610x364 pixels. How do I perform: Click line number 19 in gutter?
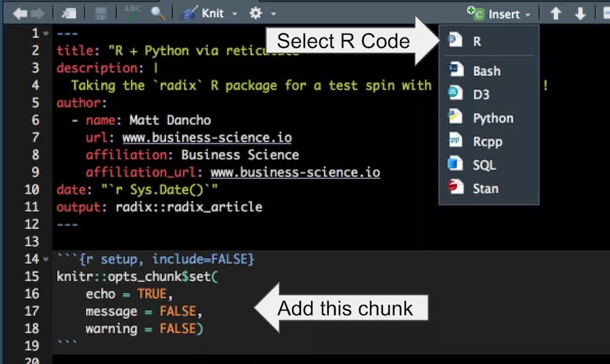click(x=32, y=346)
